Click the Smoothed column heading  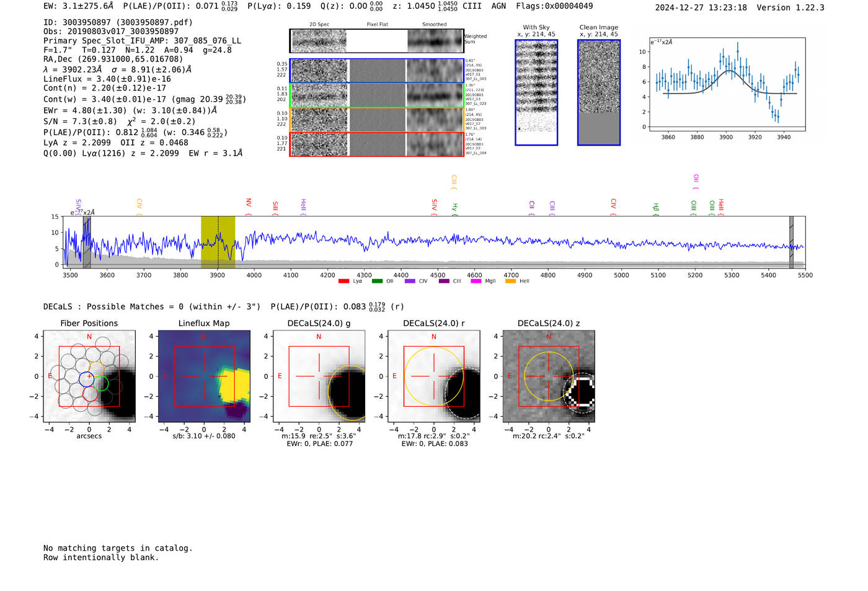[435, 25]
